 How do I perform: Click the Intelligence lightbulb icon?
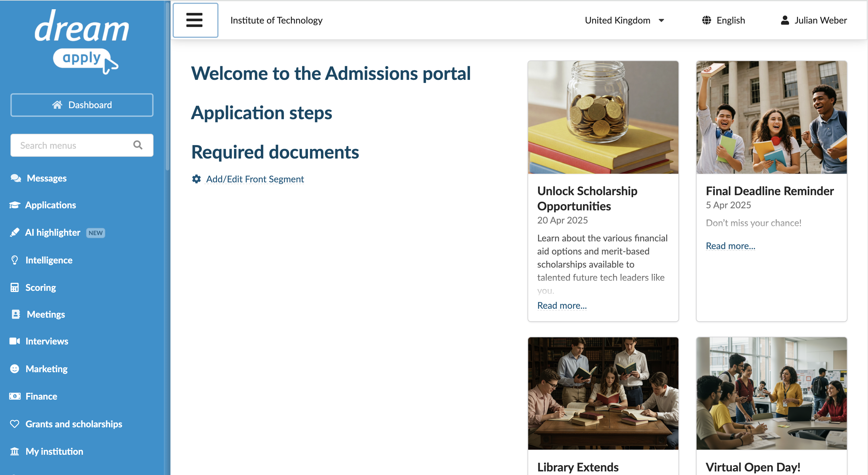coord(15,260)
